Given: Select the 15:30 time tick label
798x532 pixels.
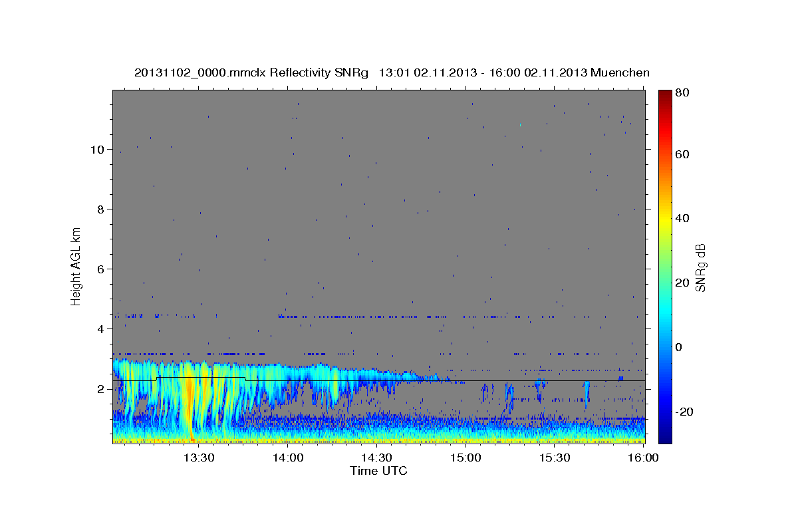Looking at the screenshot, I should click(x=555, y=458).
